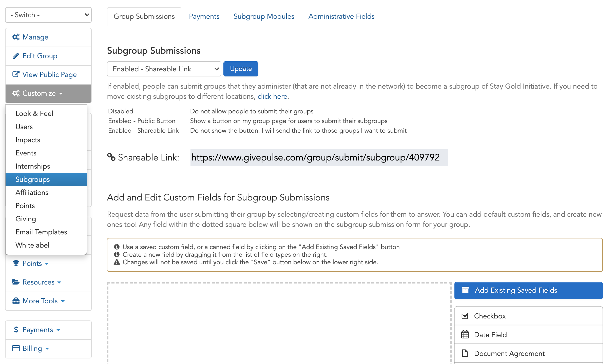Click the document icon beside Document Agreement
This screenshot has height=364, width=613.
click(x=465, y=353)
